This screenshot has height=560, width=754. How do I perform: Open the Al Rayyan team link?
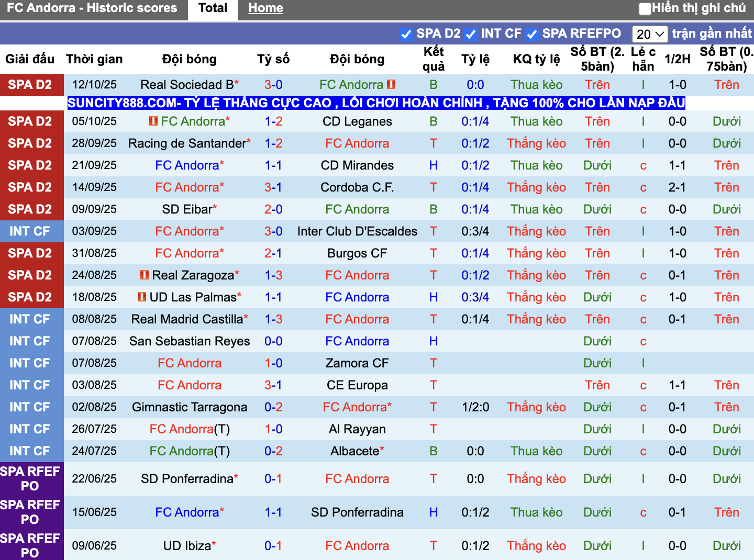pos(357,429)
